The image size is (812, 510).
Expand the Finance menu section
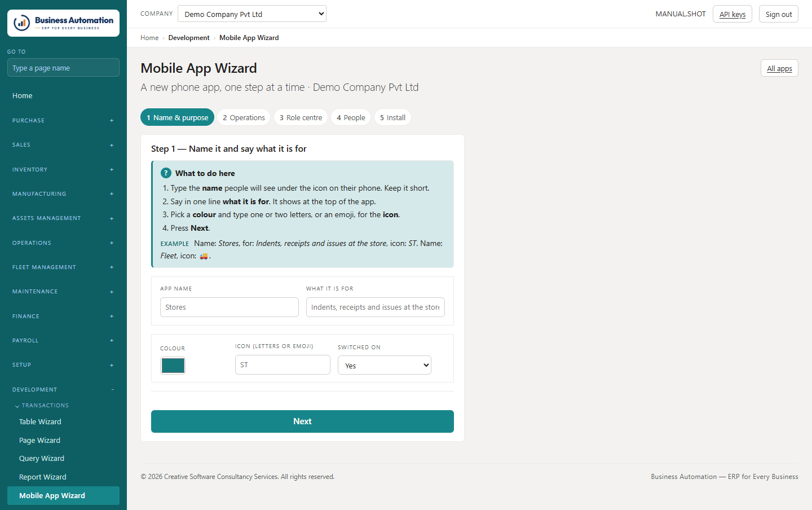pyautogui.click(x=63, y=316)
